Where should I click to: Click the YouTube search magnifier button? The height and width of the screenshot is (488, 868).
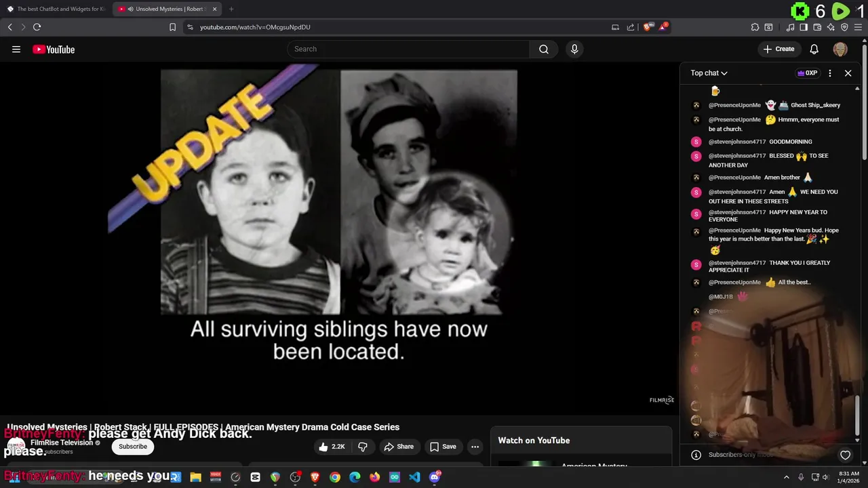click(544, 49)
